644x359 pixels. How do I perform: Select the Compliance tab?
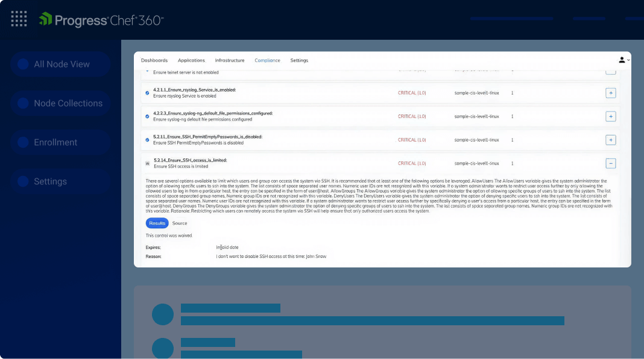[267, 60]
